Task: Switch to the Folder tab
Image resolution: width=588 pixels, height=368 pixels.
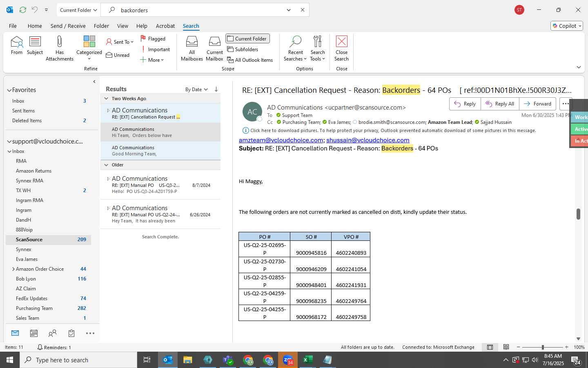Action: tap(101, 26)
